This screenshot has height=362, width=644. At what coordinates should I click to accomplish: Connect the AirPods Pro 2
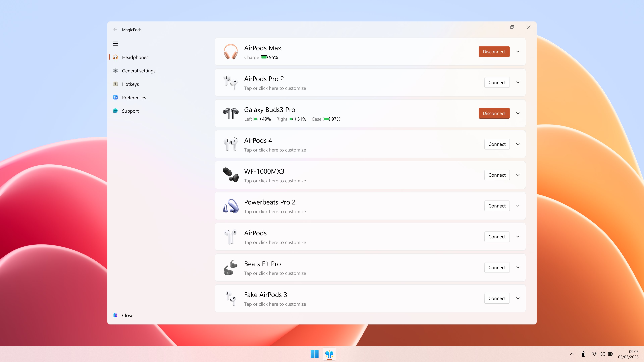[x=497, y=82]
